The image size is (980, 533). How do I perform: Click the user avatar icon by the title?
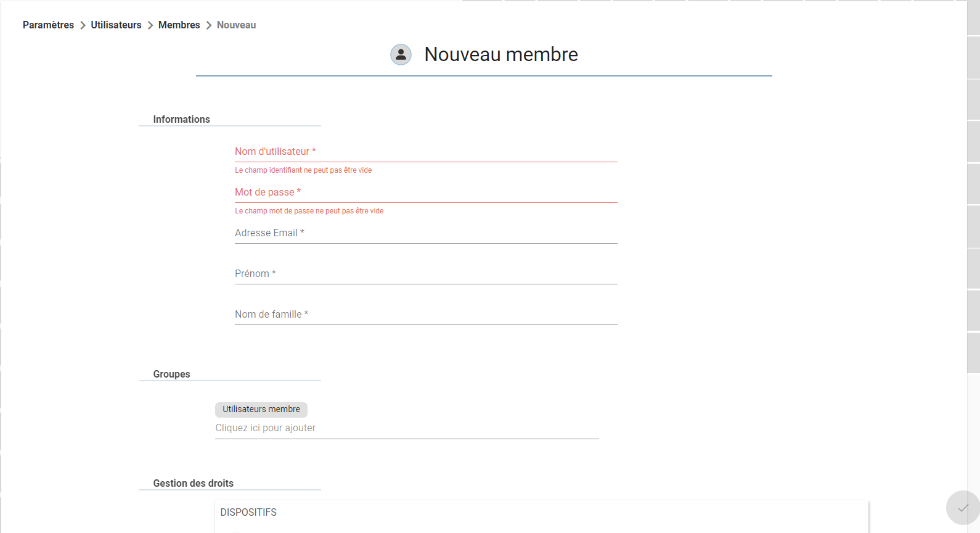click(x=401, y=54)
